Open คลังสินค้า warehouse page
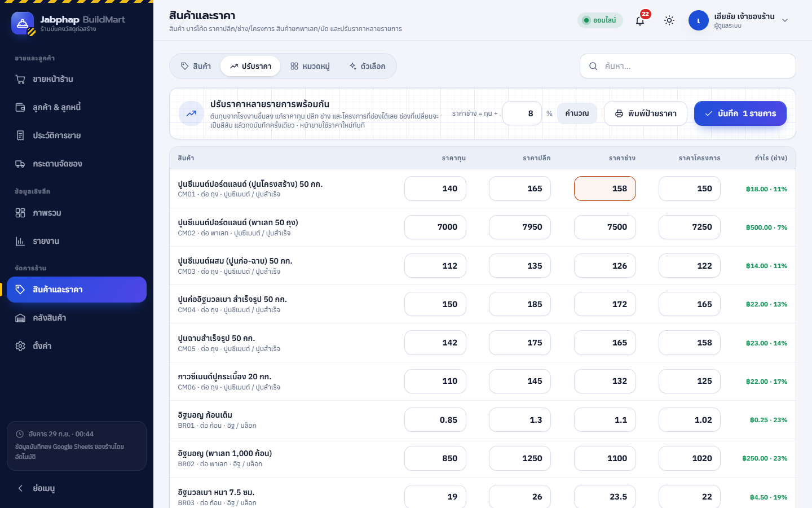The image size is (812, 508). pos(77,318)
